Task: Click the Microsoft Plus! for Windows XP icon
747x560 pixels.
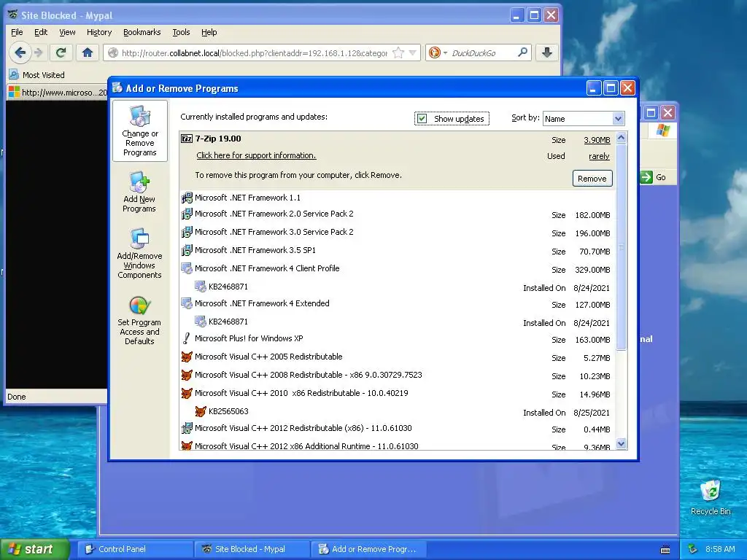Action: 187,338
